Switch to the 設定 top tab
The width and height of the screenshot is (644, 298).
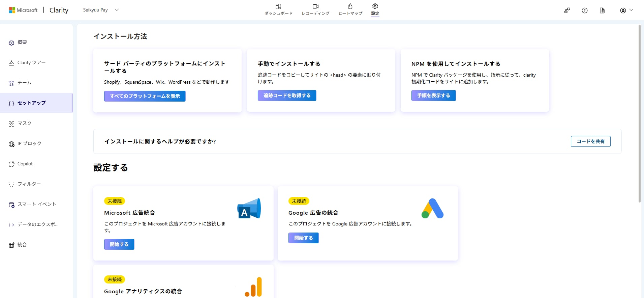click(375, 9)
